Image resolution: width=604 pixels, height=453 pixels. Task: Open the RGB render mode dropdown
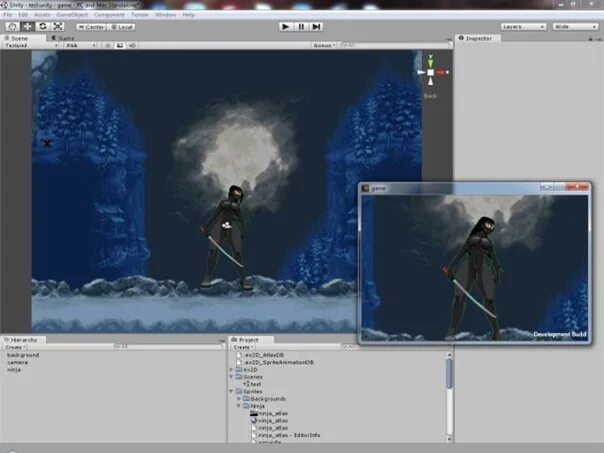tap(81, 45)
